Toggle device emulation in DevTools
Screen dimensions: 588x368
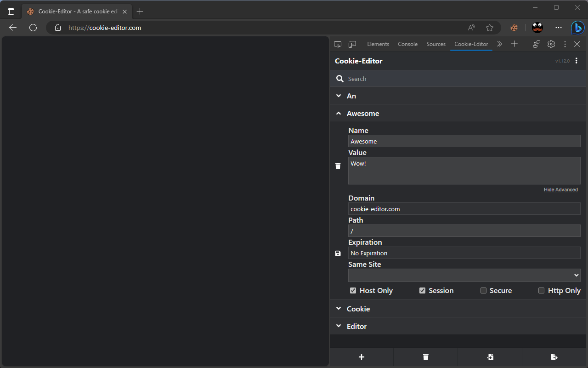(x=352, y=44)
